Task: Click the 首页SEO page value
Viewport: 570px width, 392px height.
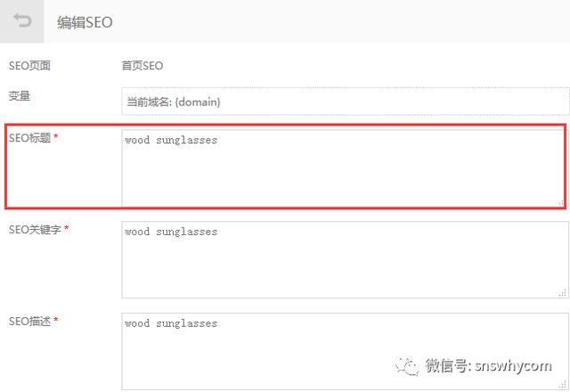Action: [142, 66]
